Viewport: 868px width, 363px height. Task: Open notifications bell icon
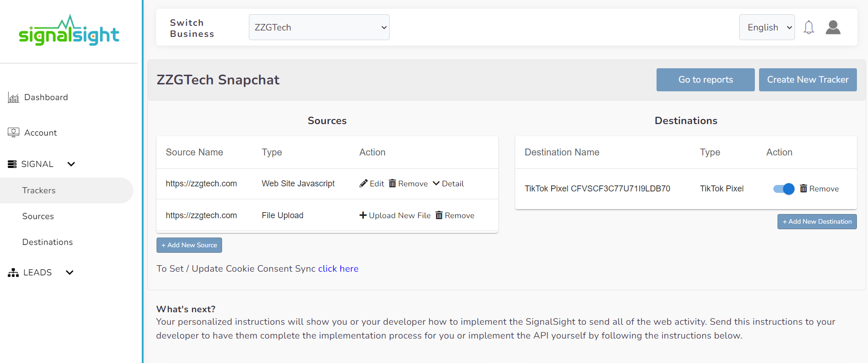[x=808, y=27]
